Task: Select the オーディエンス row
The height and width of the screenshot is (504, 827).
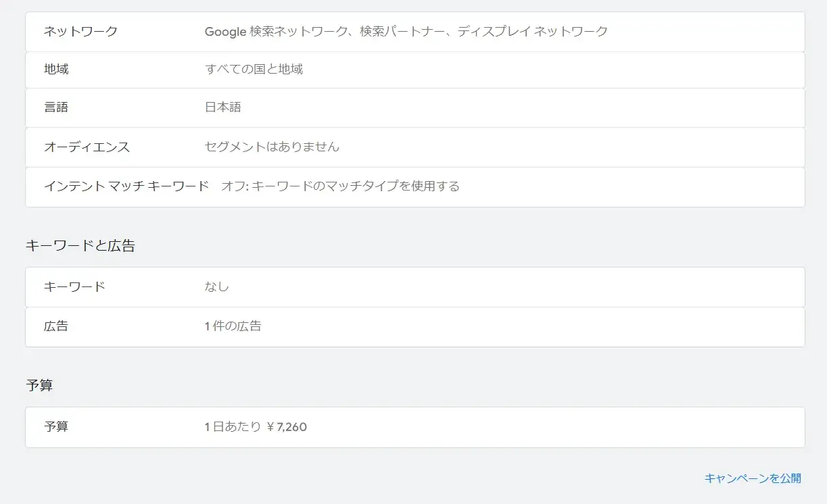Action: click(415, 147)
